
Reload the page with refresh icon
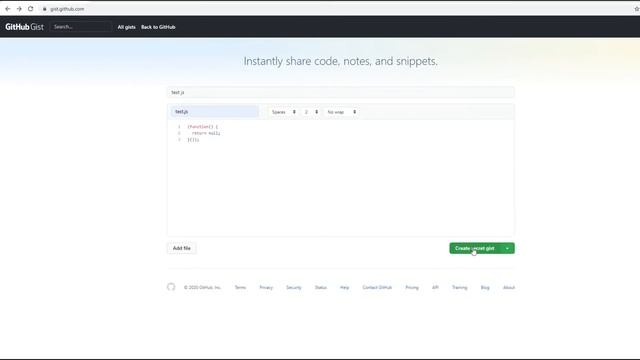[x=31, y=9]
